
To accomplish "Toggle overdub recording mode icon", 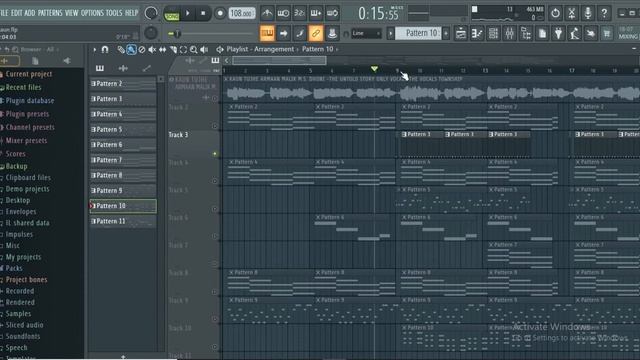I will click(x=316, y=13).
